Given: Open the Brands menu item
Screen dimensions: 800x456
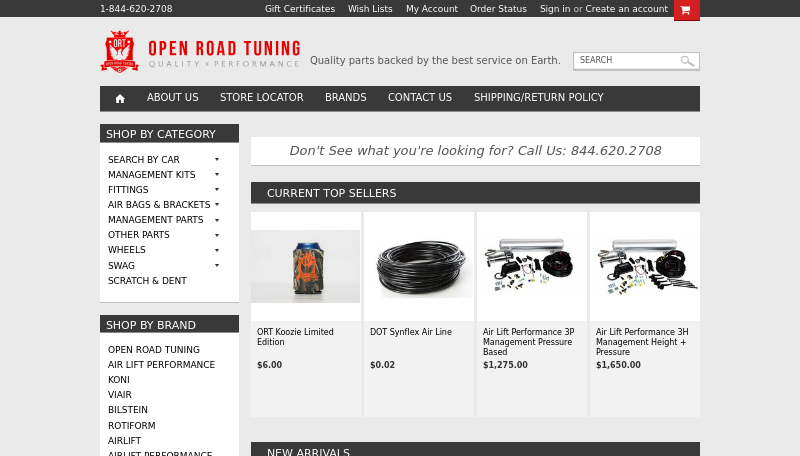Looking at the screenshot, I should [345, 97].
